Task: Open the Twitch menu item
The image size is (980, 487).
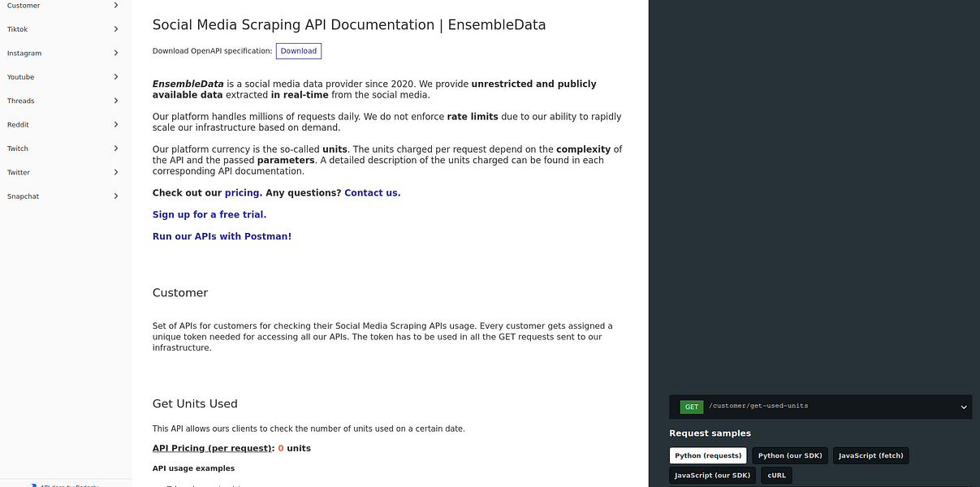Action: click(65, 149)
